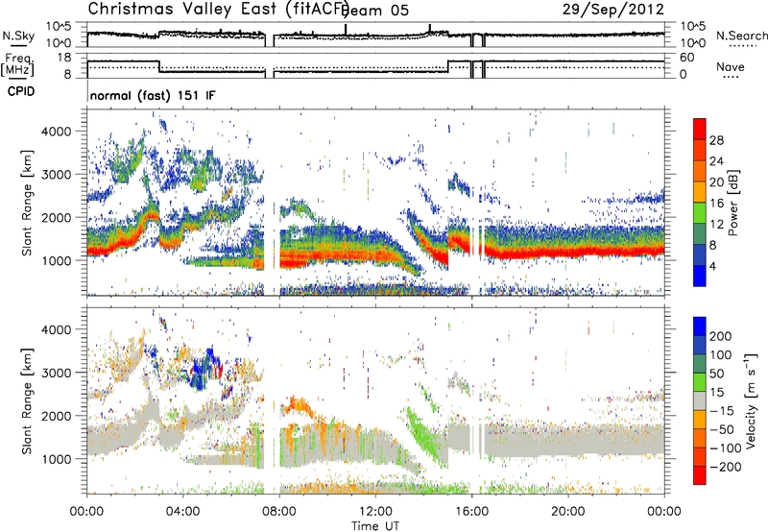
Task: Click the '16:00' time tick label
Action: [471, 512]
